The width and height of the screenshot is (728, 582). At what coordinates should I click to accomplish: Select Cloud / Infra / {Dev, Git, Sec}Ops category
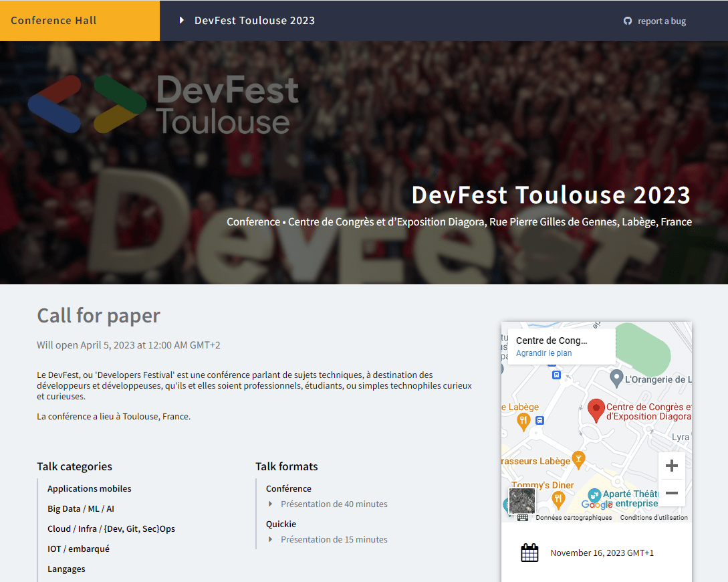pos(111,528)
